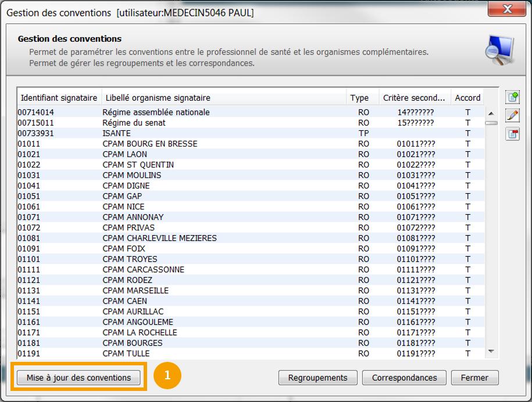Select row Régime assemblée nationale
The width and height of the screenshot is (532, 402).
(251, 112)
